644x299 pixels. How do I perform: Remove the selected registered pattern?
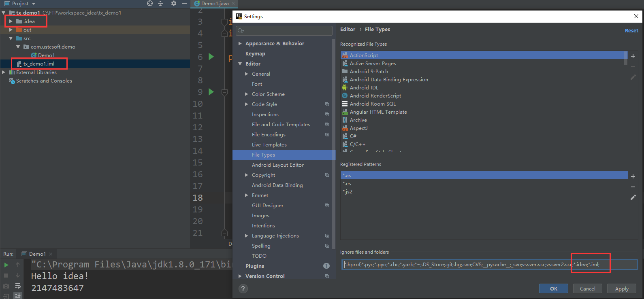tap(633, 187)
